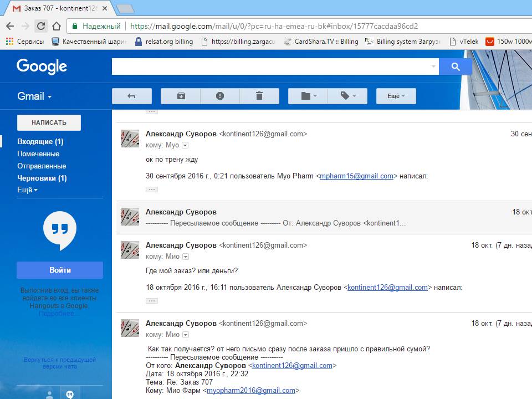The width and height of the screenshot is (532, 399).
Task: Reload the page with the browser refresh icon
Action: pyautogui.click(x=40, y=26)
